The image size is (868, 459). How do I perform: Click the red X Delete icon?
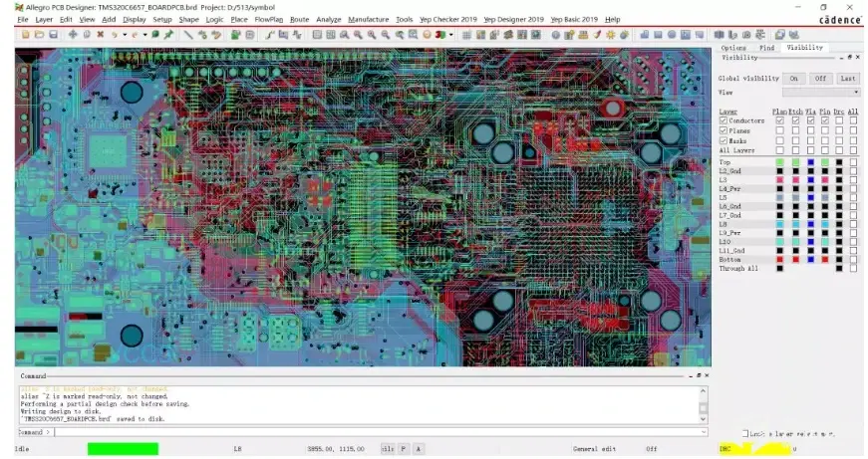coord(101,34)
